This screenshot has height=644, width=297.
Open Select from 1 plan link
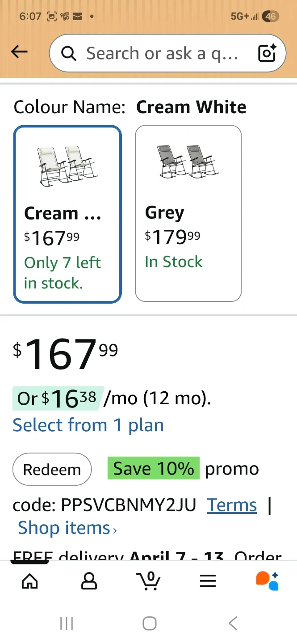pos(88,425)
